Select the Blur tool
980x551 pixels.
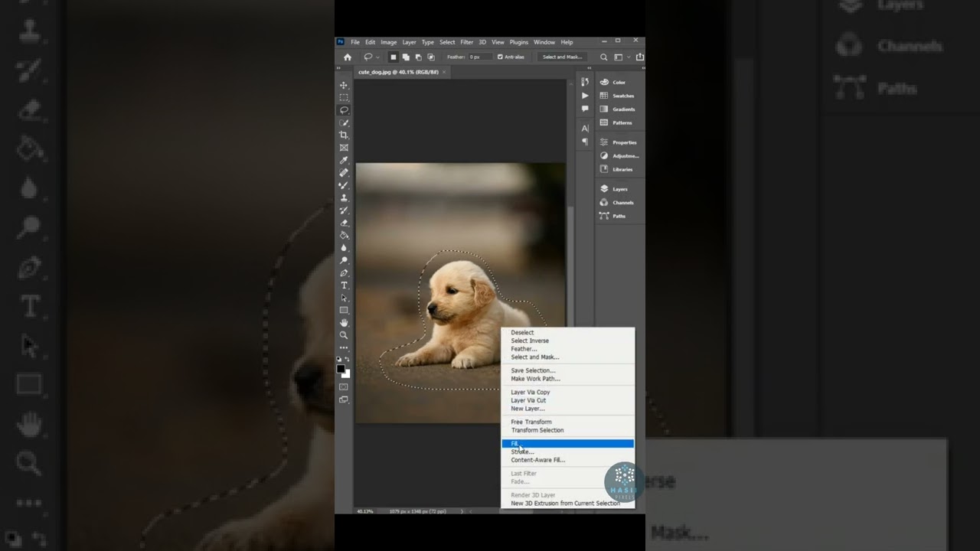pos(344,248)
